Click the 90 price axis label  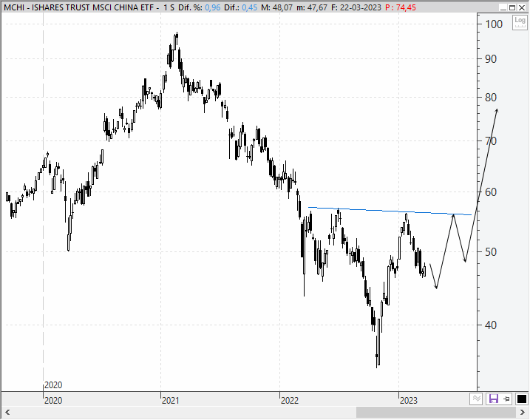(491, 59)
